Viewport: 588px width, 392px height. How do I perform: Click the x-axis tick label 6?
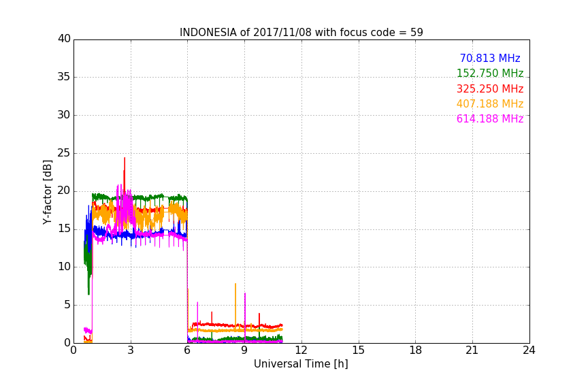tap(188, 350)
